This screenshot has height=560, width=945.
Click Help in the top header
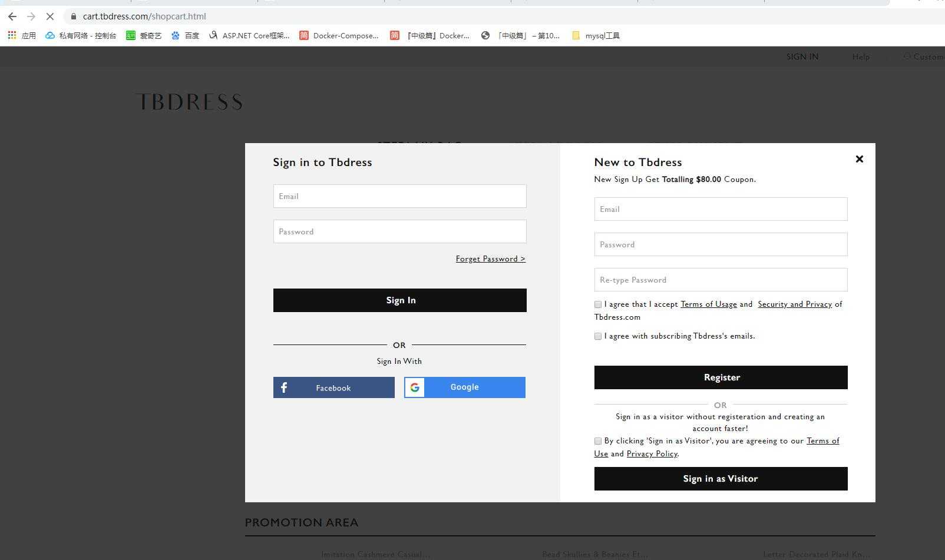(861, 57)
